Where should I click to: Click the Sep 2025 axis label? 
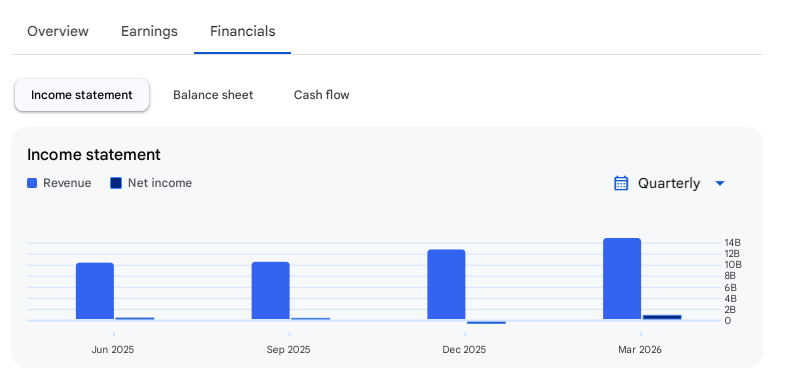(288, 349)
